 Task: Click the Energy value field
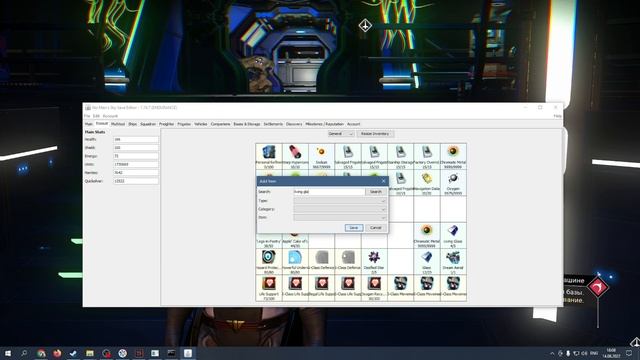[x=136, y=156]
